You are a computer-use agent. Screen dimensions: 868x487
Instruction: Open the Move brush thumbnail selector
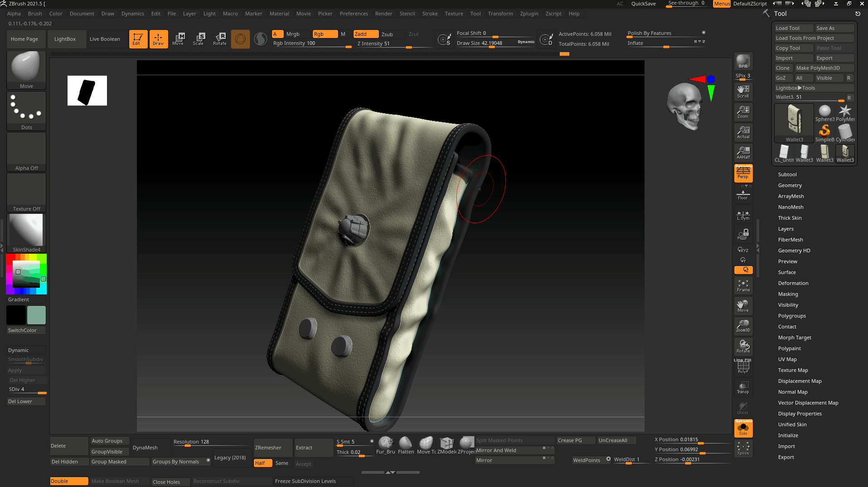tap(26, 70)
